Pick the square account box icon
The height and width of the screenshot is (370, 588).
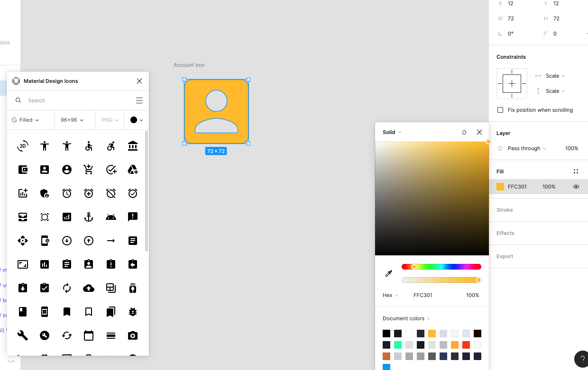pyautogui.click(x=45, y=170)
